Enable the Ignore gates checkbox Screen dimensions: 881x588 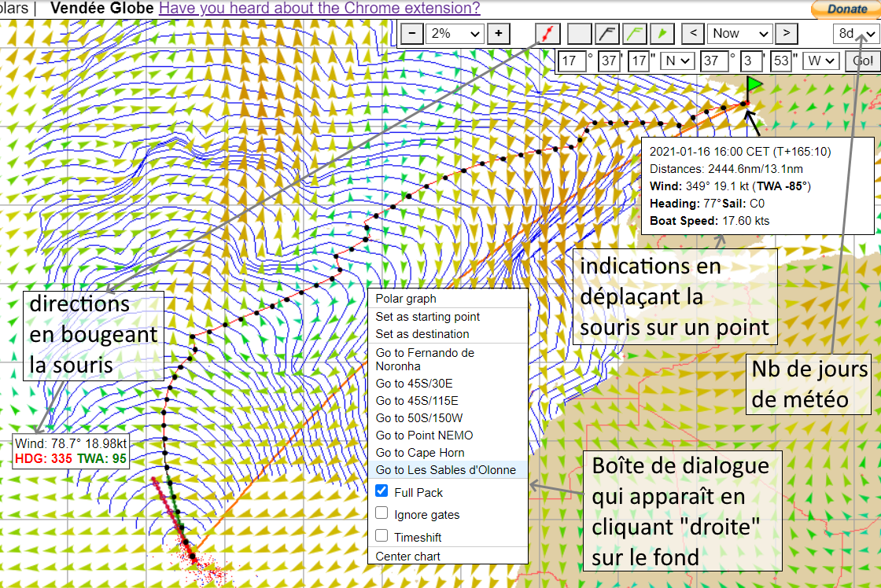(x=382, y=513)
